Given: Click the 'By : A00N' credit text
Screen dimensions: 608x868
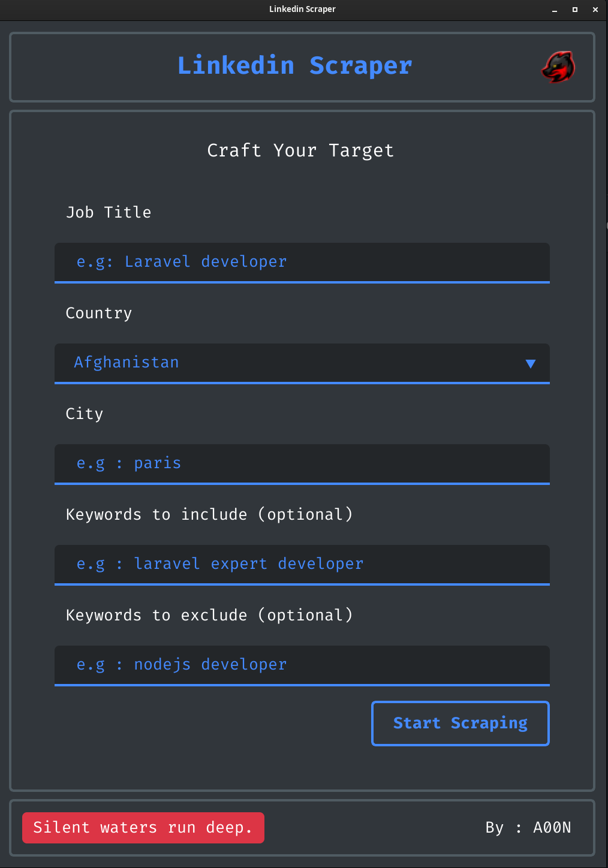Looking at the screenshot, I should (x=528, y=828).
